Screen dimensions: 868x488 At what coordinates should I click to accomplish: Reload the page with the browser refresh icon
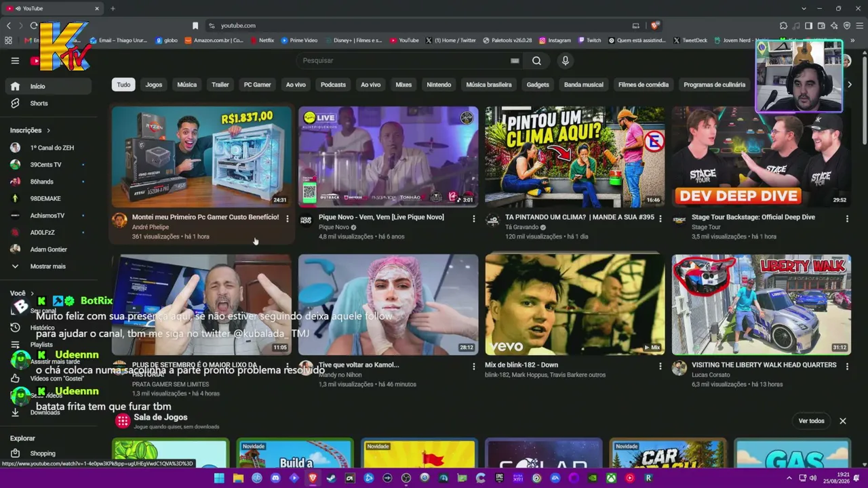(x=34, y=26)
